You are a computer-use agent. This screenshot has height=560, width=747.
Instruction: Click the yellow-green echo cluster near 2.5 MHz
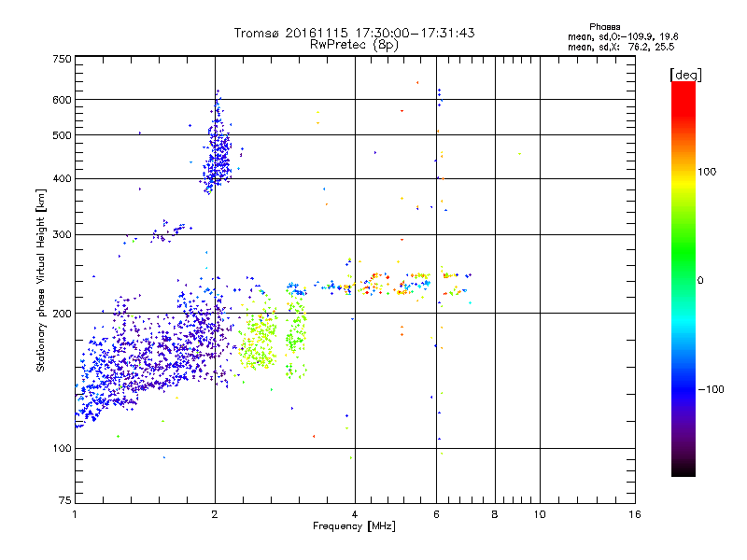[260, 333]
